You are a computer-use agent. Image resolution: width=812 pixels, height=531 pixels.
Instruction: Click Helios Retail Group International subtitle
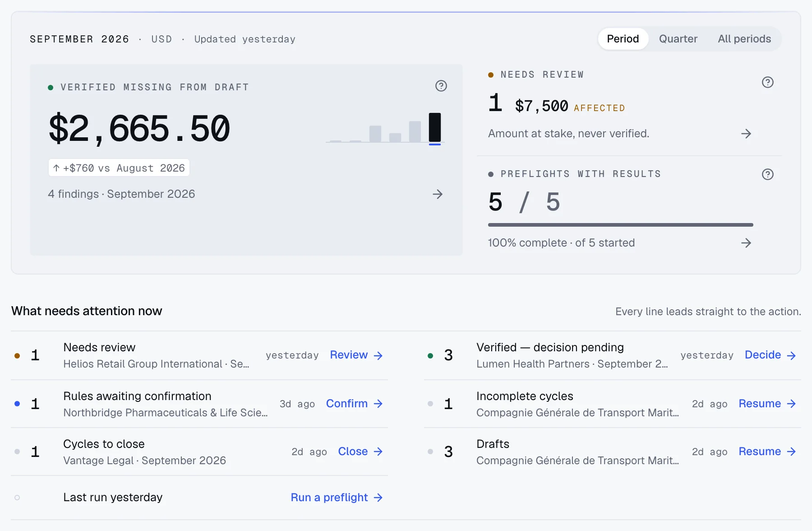156,364
